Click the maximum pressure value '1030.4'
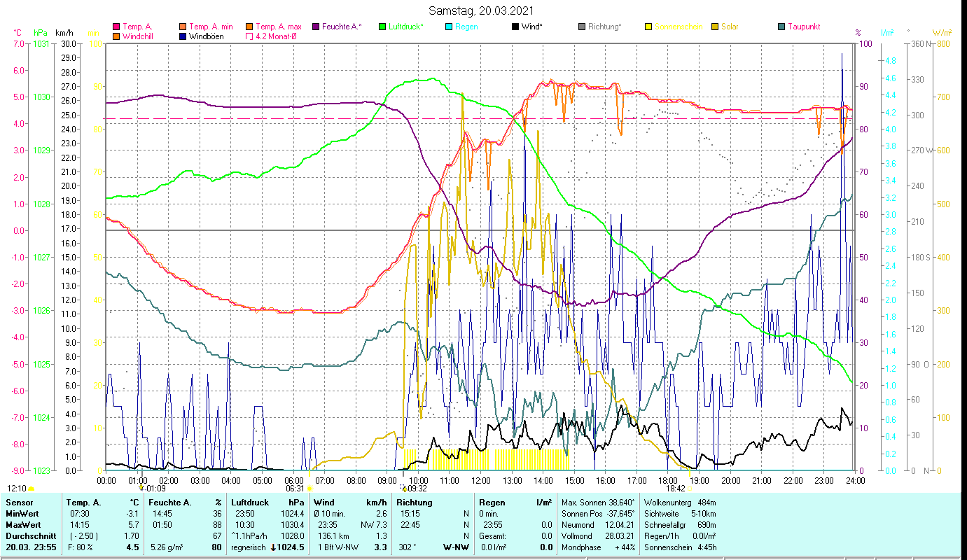This screenshot has width=967, height=560. (293, 525)
